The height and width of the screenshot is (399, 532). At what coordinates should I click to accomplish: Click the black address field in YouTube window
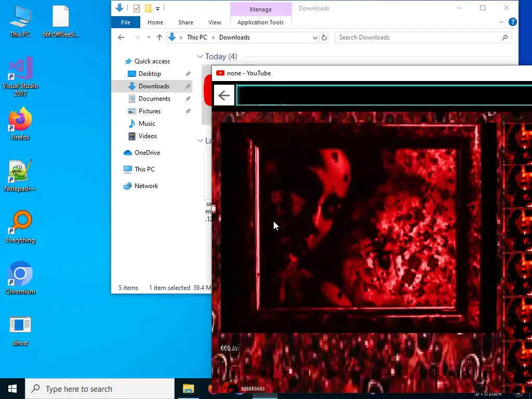tap(384, 96)
